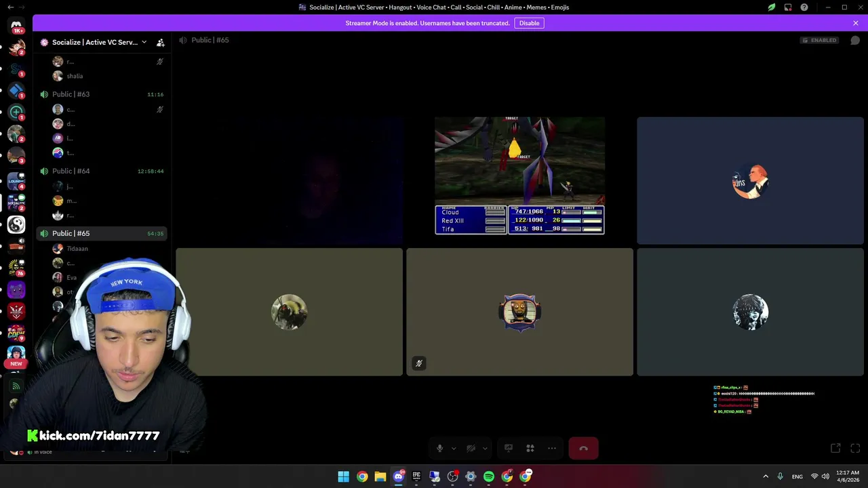Open the server icon with badge 76
Image resolution: width=868 pixels, height=488 pixels.
tap(16, 268)
